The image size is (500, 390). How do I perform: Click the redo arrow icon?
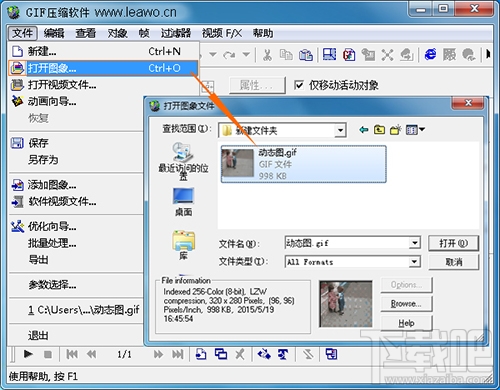point(229,55)
